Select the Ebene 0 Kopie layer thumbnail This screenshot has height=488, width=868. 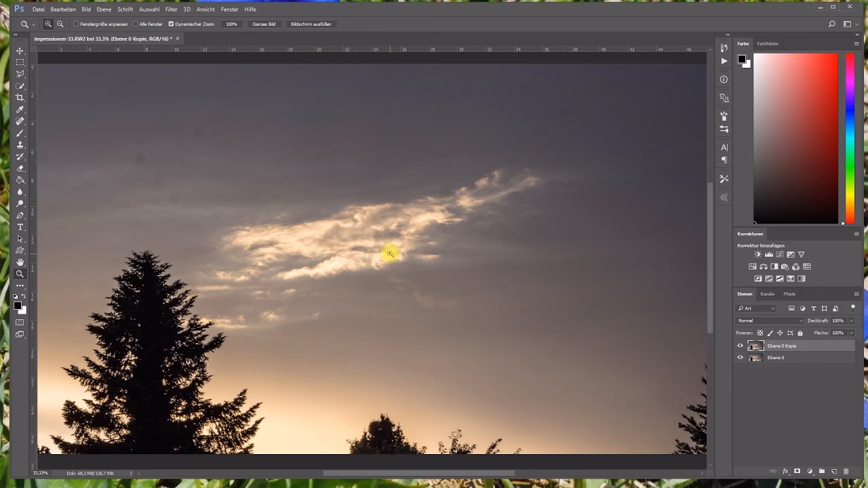(755, 346)
